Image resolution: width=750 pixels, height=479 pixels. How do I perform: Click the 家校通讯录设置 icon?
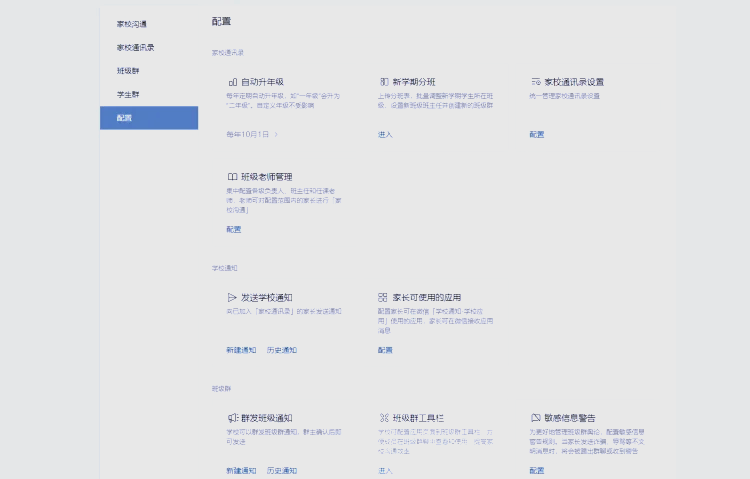tap(536, 82)
